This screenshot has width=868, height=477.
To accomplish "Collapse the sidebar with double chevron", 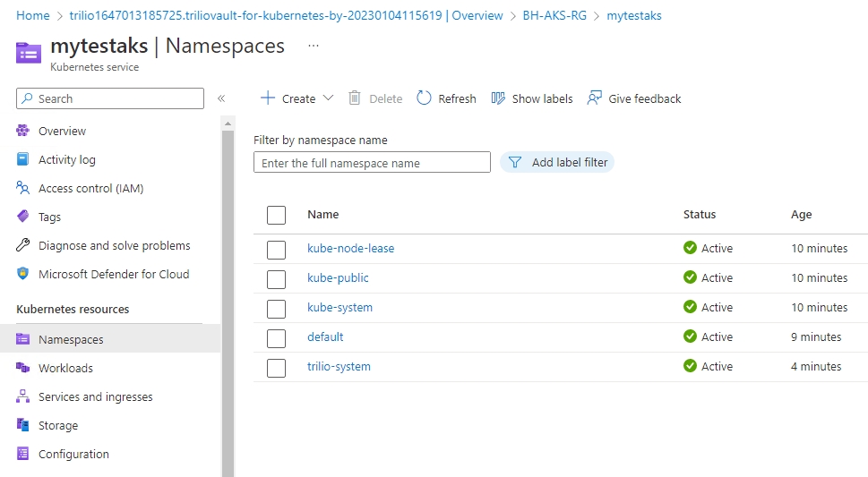I will click(x=221, y=98).
